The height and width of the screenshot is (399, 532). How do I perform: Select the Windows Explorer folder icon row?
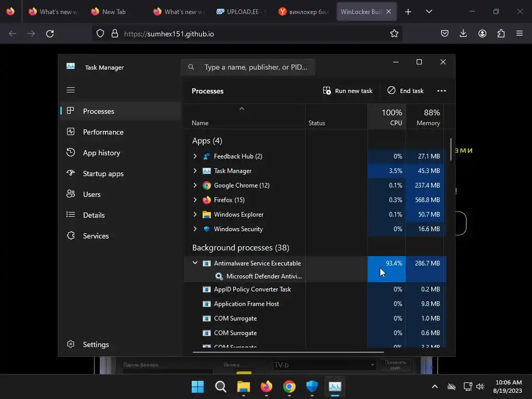(x=207, y=215)
